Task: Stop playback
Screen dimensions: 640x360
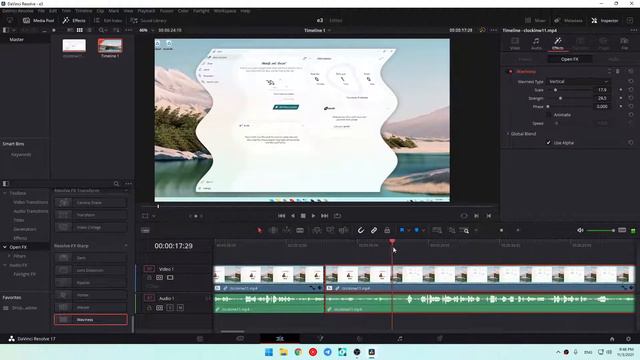Action: pyautogui.click(x=303, y=216)
